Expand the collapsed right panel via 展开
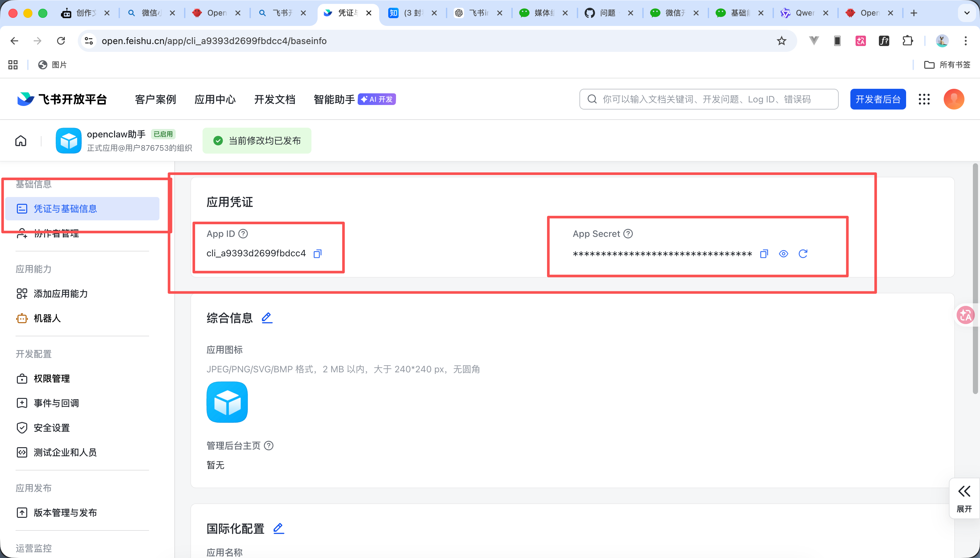The width and height of the screenshot is (980, 558). point(964,498)
